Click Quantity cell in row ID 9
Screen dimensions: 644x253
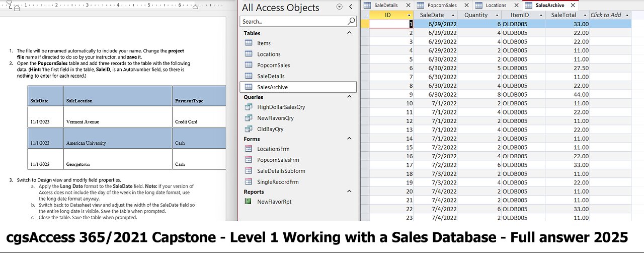click(479, 94)
